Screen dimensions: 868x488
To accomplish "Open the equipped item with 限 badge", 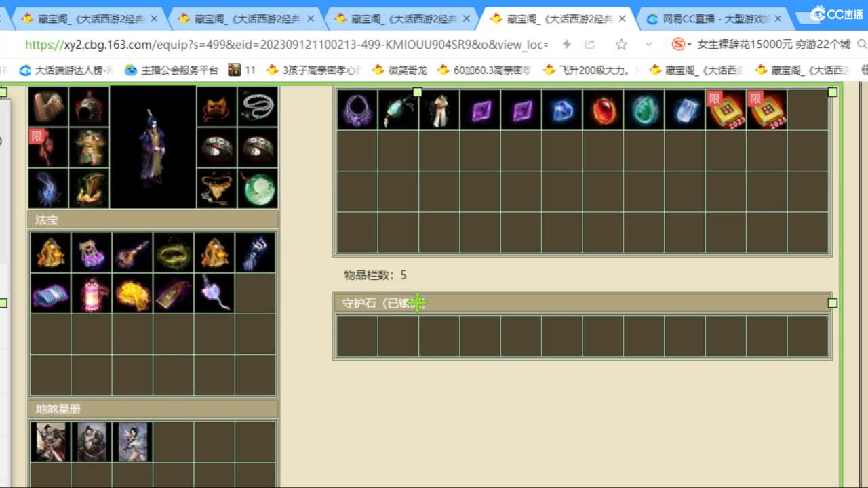I will (48, 147).
